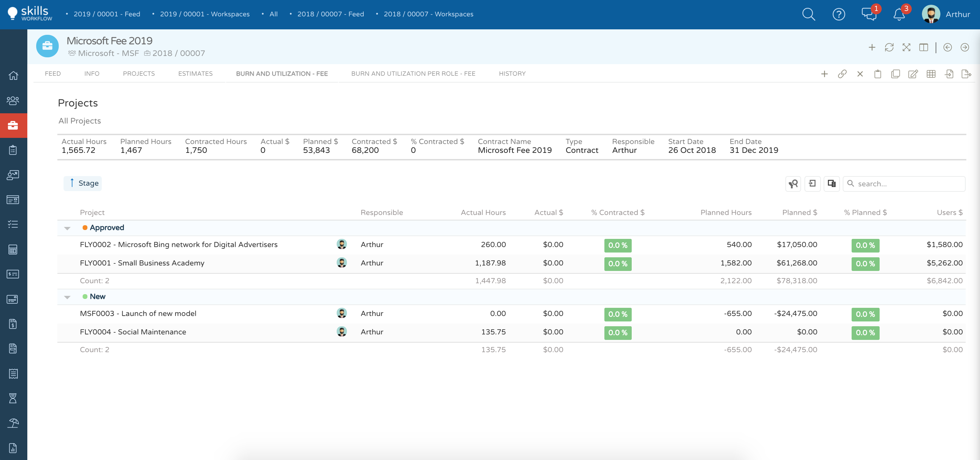The image size is (980, 460).
Task: Select the Home icon in the sidebar
Action: 13,75
